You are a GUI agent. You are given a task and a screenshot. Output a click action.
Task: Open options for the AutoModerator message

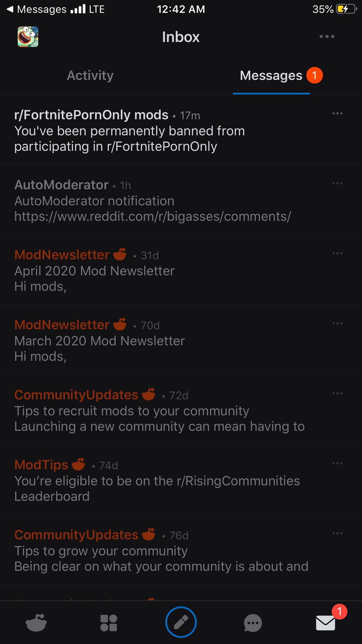point(337,183)
